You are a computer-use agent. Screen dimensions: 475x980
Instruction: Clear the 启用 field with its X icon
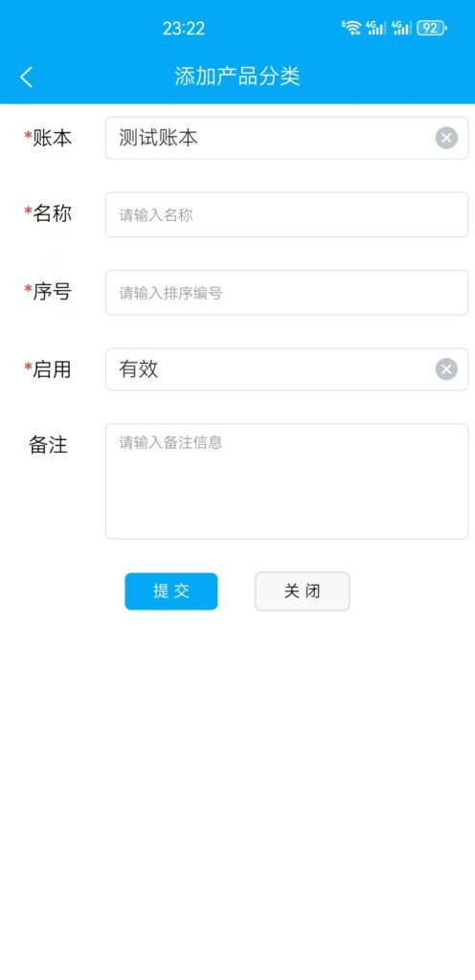pos(446,369)
